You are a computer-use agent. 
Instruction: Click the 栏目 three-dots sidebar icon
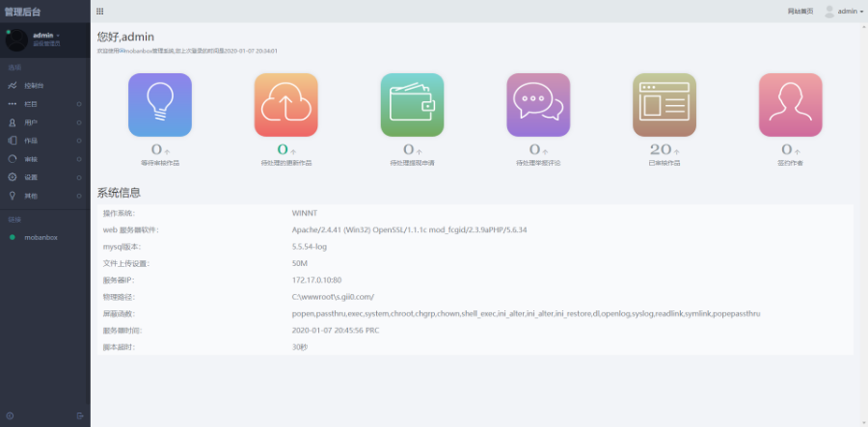[13, 104]
